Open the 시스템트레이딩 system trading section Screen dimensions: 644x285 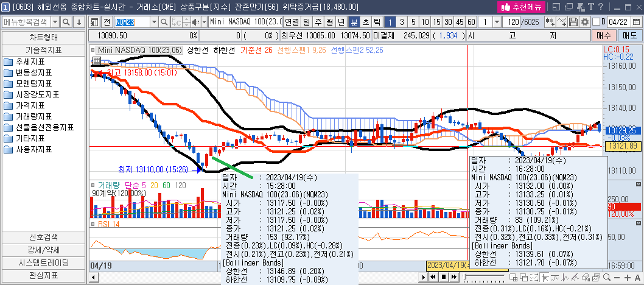[x=44, y=263]
